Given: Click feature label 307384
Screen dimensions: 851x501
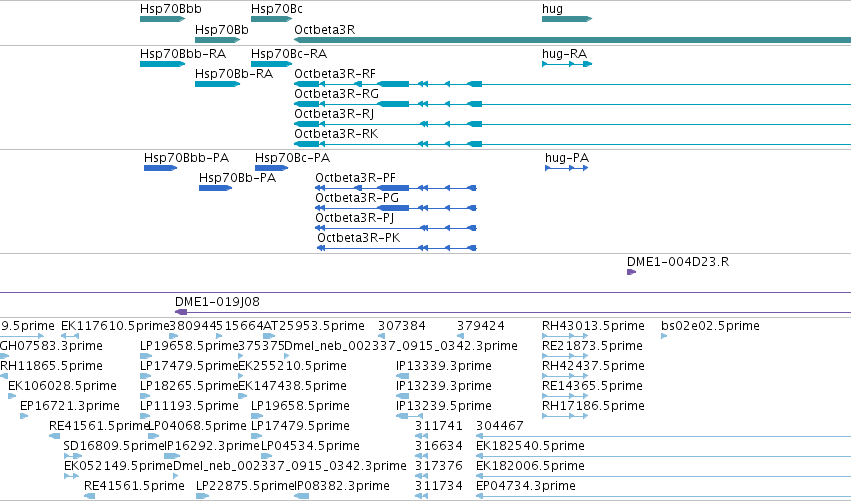Looking at the screenshot, I should [402, 326].
